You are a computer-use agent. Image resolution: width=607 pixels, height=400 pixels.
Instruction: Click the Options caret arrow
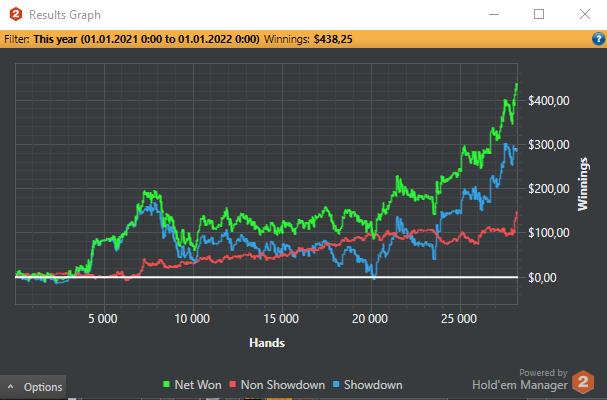pyautogui.click(x=10, y=386)
